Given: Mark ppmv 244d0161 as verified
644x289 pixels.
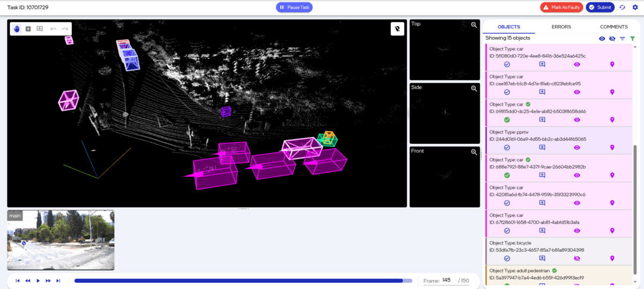Looking at the screenshot, I should (507, 147).
